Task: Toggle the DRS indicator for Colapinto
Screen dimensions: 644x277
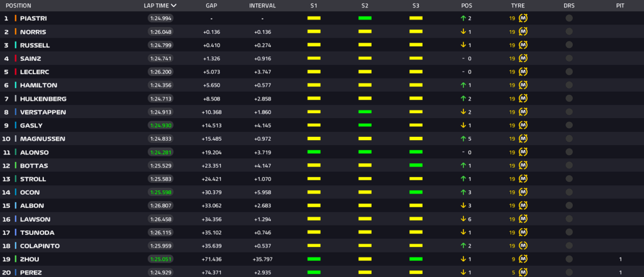Action: point(569,246)
